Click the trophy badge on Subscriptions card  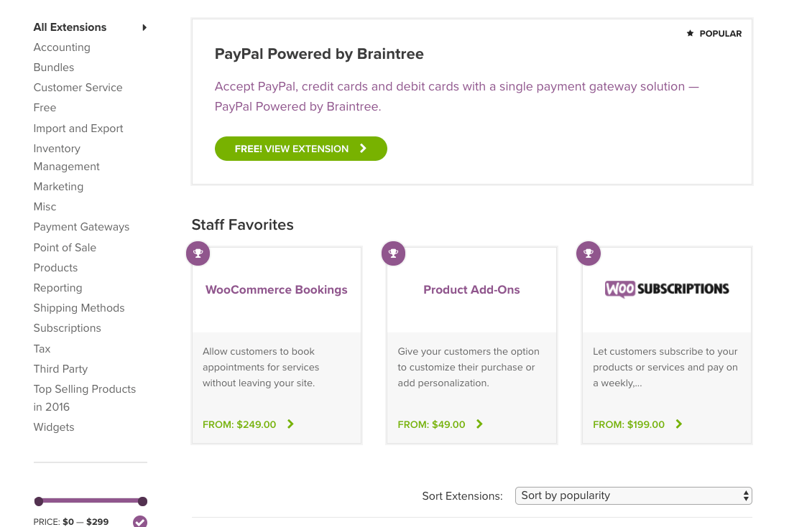pyautogui.click(x=589, y=253)
